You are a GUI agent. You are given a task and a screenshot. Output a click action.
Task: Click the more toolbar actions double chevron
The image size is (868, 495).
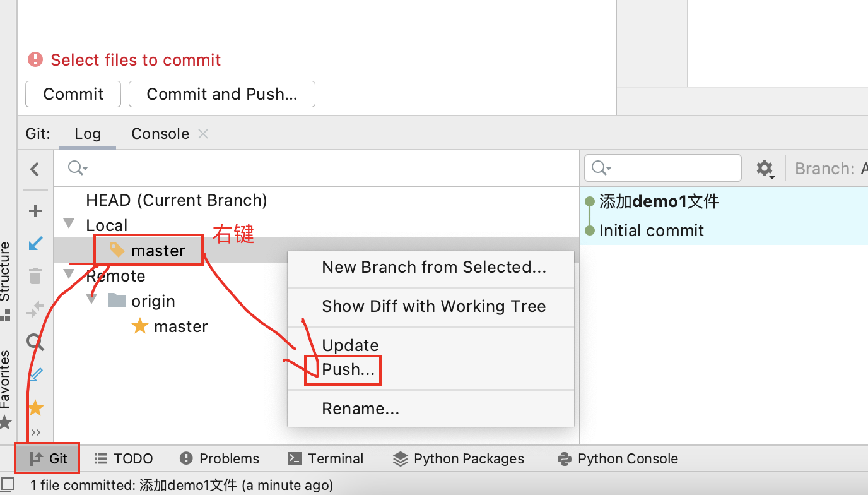pyautogui.click(x=35, y=432)
